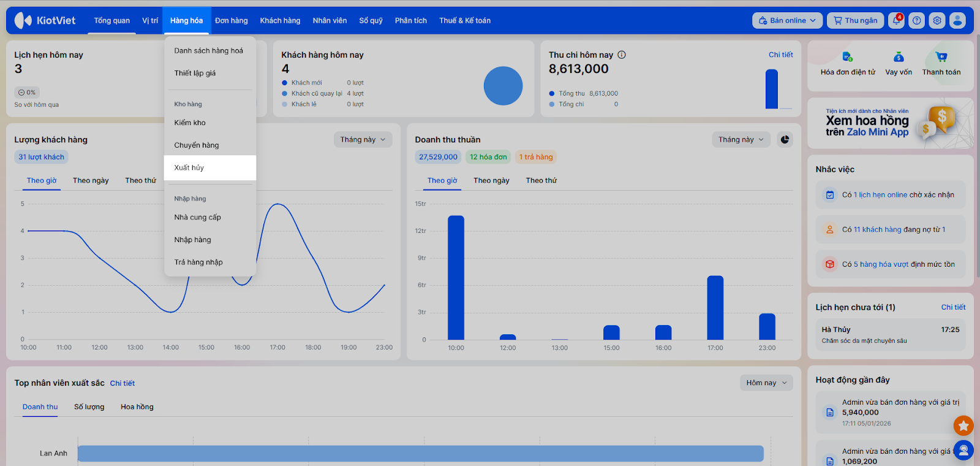Select the Hoa hồng tab for top employees
Viewport: 980px width, 466px height.
137,407
